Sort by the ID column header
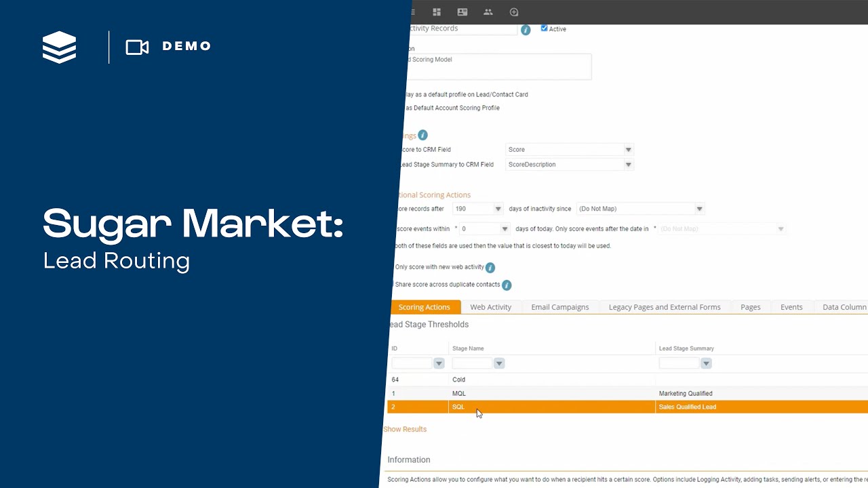Viewport: 868px width, 488px height. coord(394,348)
